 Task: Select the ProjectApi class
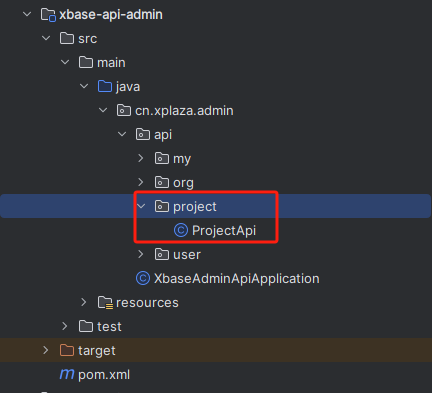(224, 230)
